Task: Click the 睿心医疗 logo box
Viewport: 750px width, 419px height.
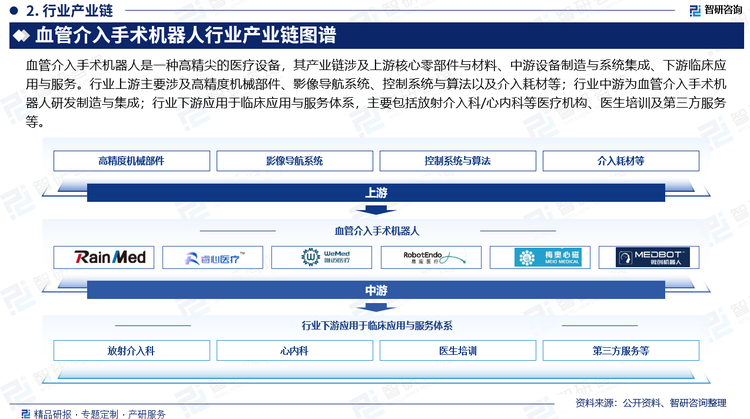Action: 212,257
